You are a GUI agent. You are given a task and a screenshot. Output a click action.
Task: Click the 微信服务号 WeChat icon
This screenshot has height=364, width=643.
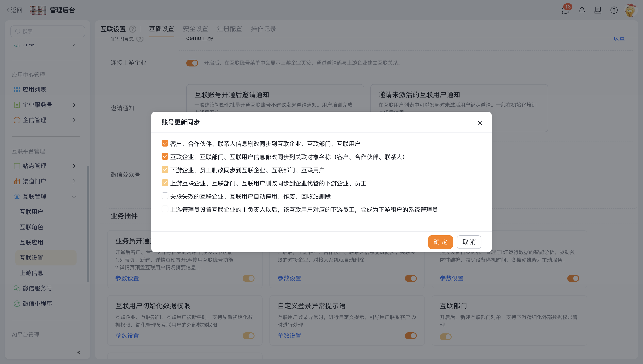click(17, 288)
